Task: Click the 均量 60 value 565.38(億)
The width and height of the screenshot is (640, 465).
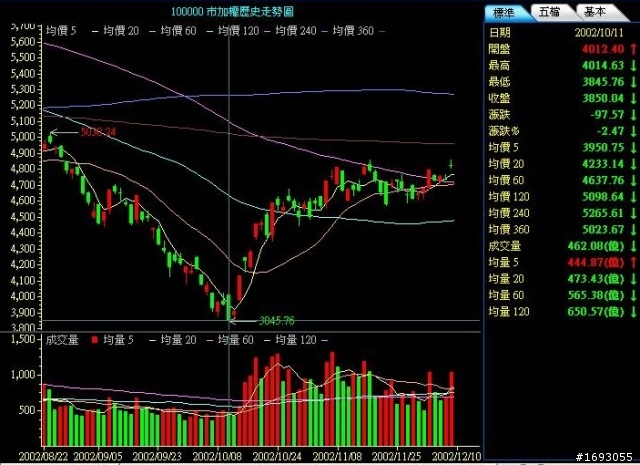Action: pos(596,295)
